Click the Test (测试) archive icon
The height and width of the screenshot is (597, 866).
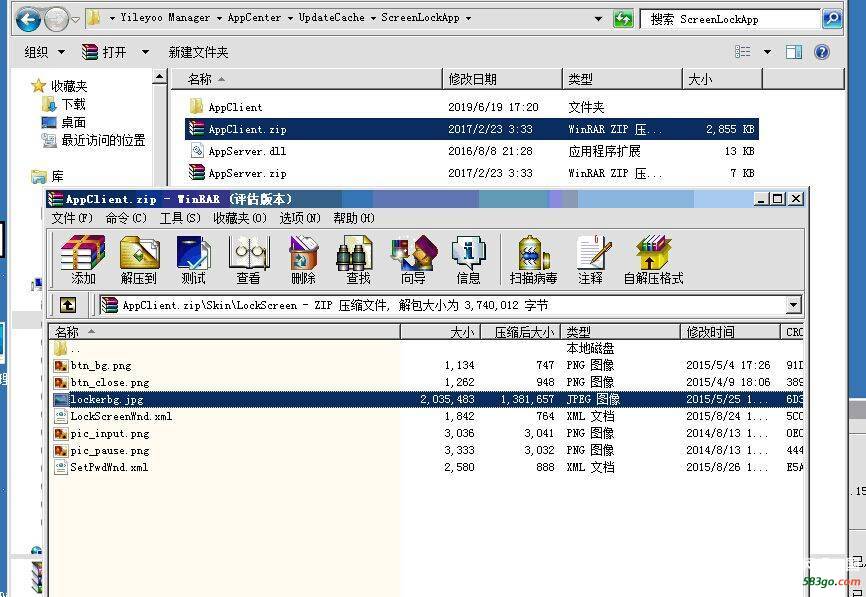click(193, 259)
